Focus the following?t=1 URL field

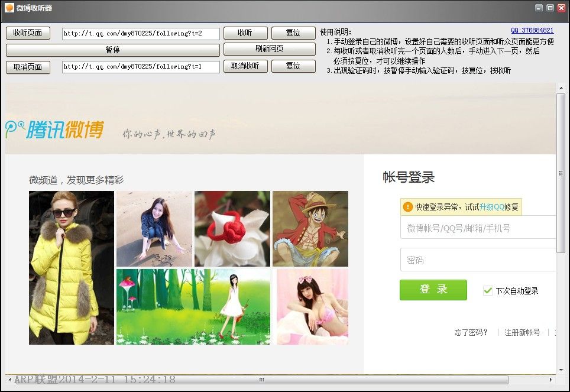pyautogui.click(x=141, y=67)
